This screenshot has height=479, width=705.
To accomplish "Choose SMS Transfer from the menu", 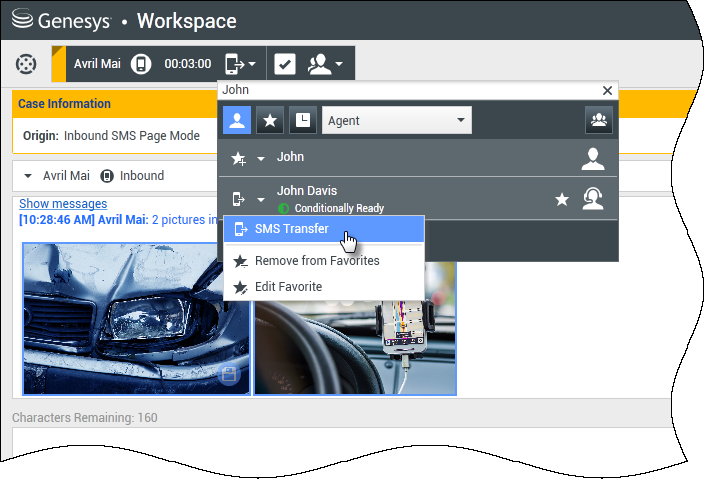I will pyautogui.click(x=291, y=229).
